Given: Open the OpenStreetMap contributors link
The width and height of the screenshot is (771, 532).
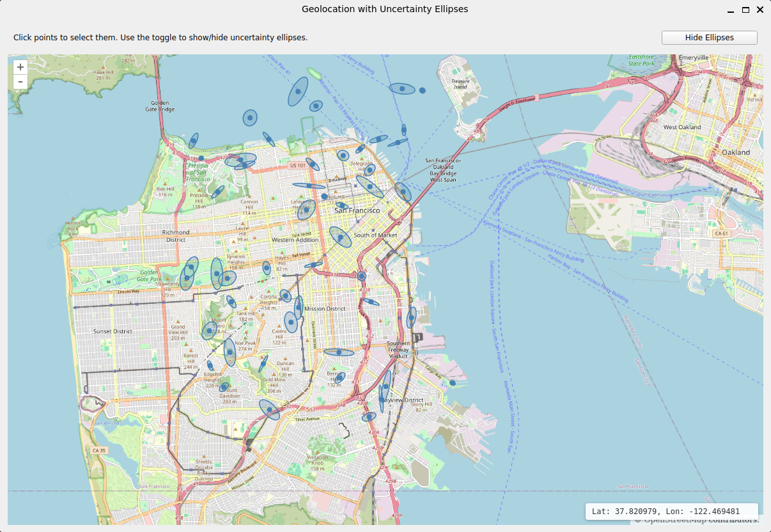Looking at the screenshot, I should [x=702, y=520].
